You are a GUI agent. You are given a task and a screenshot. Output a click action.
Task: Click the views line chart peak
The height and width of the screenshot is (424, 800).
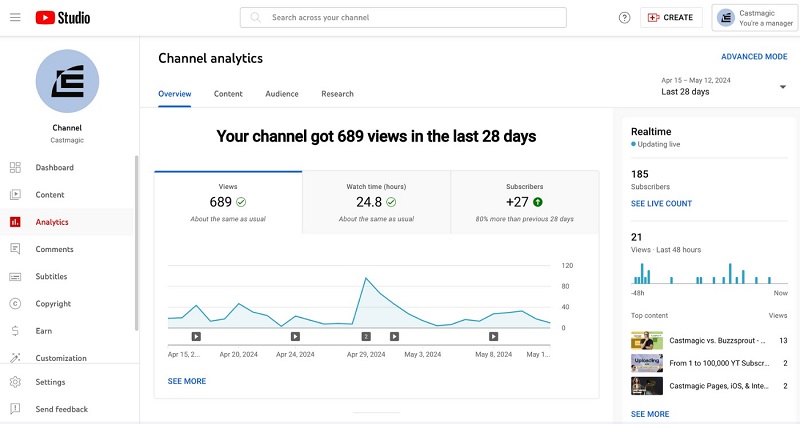(x=366, y=279)
